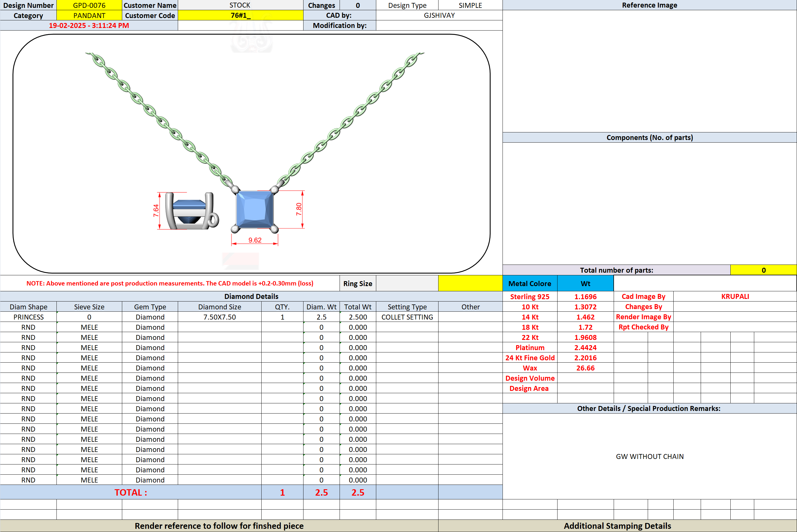Select Diam. Wt cell 2.5 in PRINCESS row
797x532 pixels.
coord(322,317)
